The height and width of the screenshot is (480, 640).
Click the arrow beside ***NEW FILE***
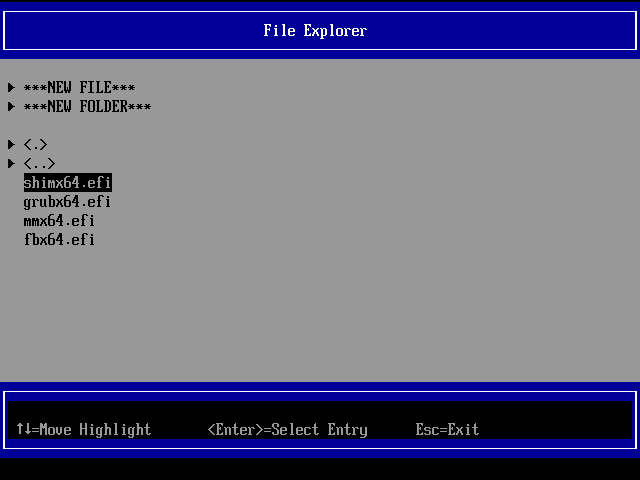click(11, 88)
